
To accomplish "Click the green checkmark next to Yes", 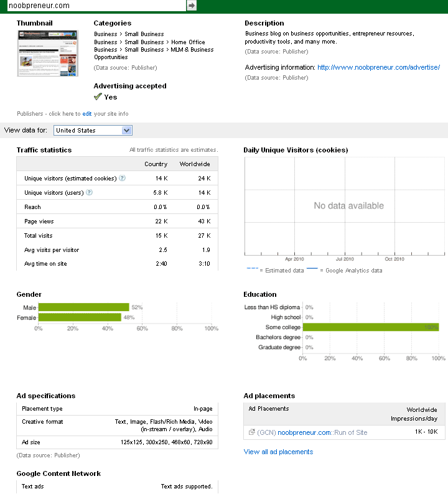I will (98, 96).
